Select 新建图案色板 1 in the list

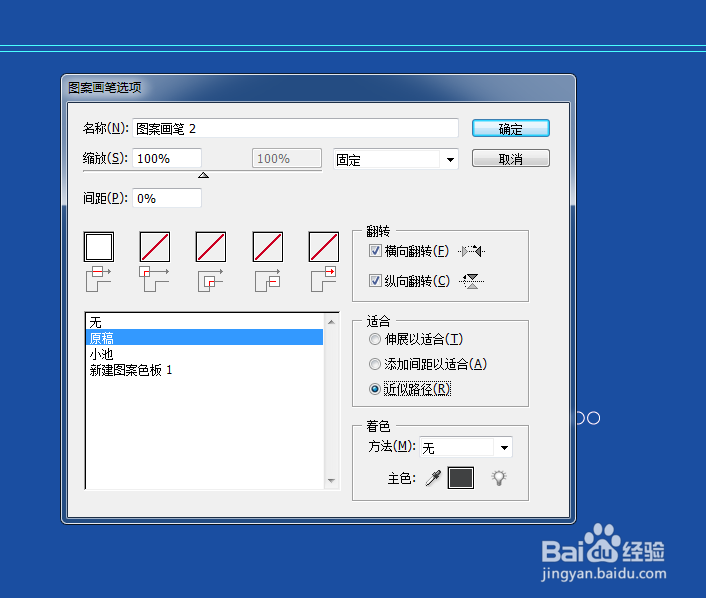coord(204,370)
